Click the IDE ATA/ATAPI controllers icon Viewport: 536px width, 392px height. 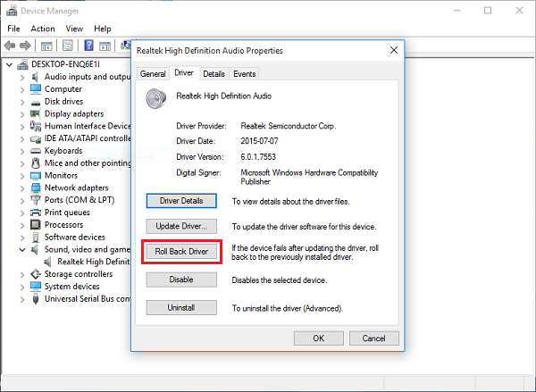36,138
